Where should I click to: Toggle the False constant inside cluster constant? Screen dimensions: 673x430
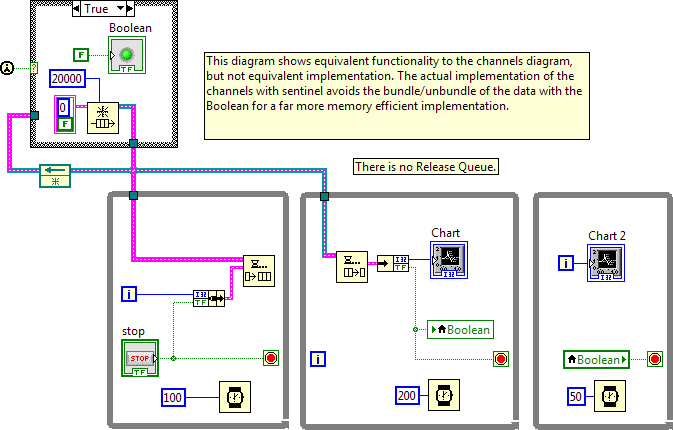pos(65,124)
